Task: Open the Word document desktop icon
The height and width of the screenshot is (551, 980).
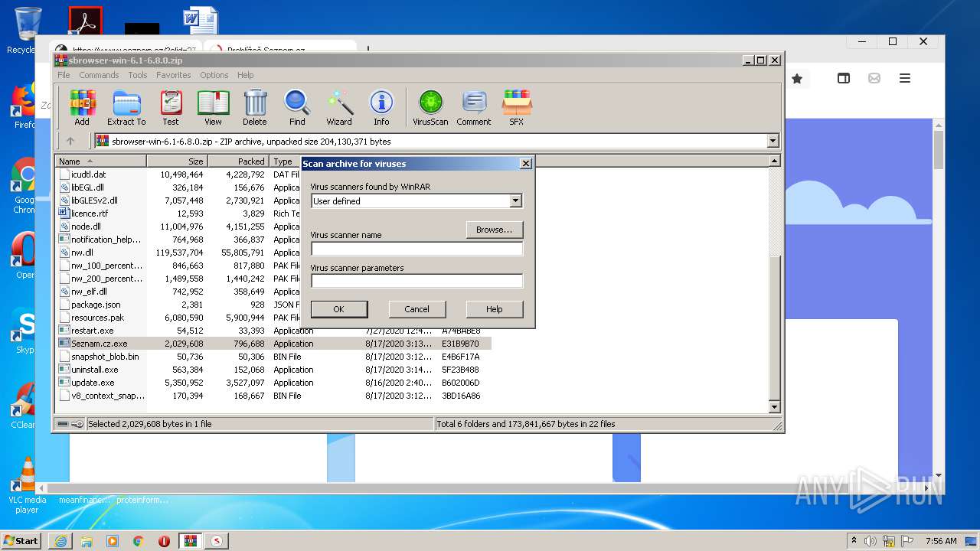Action: coord(201,21)
